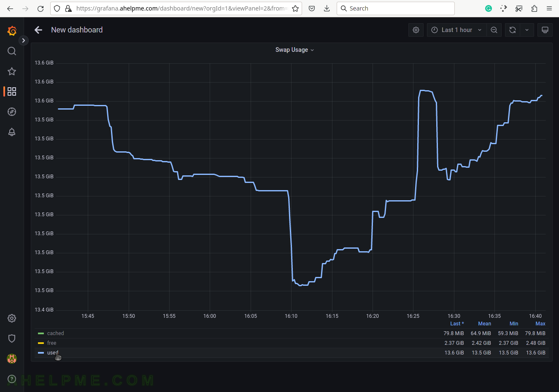Image resolution: width=559 pixels, height=392 pixels.
Task: Open refresh interval dropdown arrow
Action: (527, 30)
